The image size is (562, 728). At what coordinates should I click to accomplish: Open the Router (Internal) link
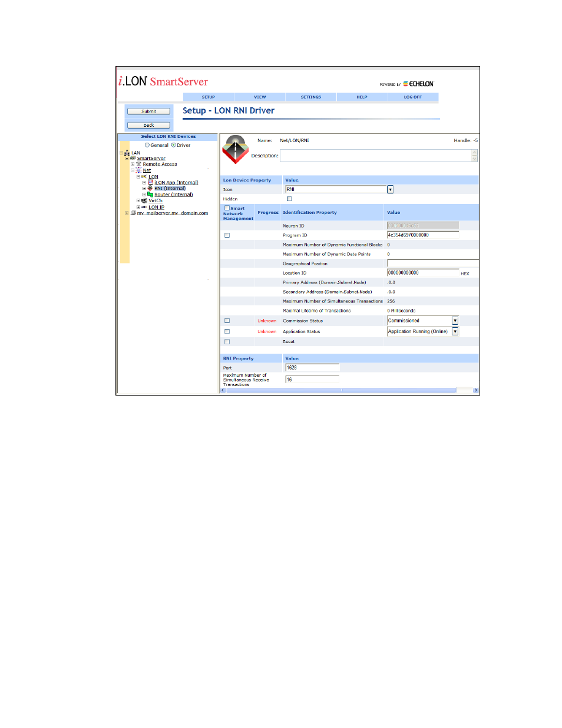click(174, 195)
